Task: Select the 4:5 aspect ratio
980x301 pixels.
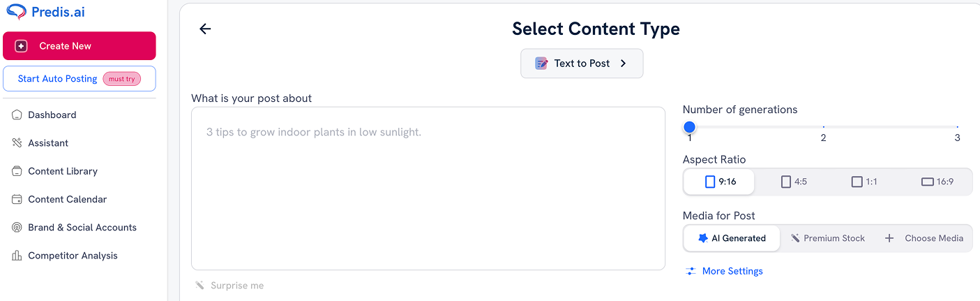Action: (793, 182)
